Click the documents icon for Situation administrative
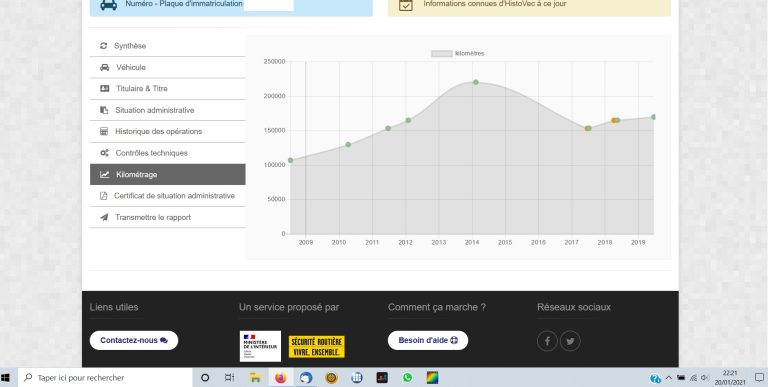 point(104,110)
